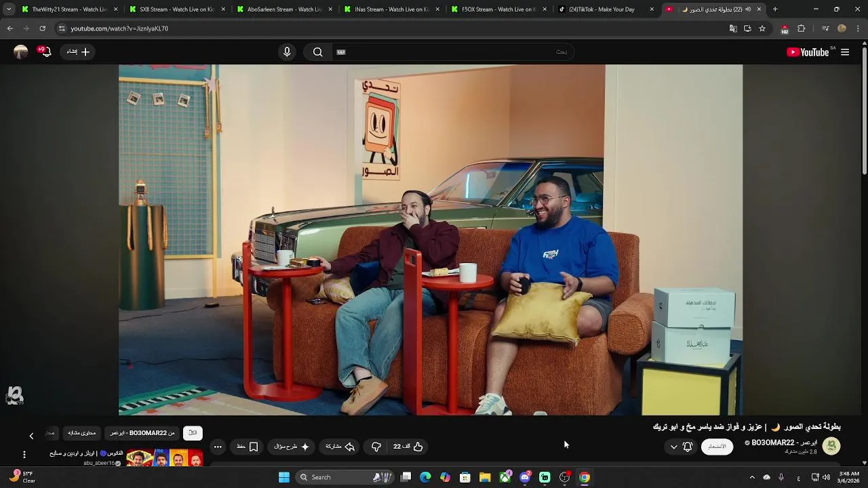The height and width of the screenshot is (488, 868).
Task: Open the tab search dropdown arrow
Action: (x=8, y=9)
